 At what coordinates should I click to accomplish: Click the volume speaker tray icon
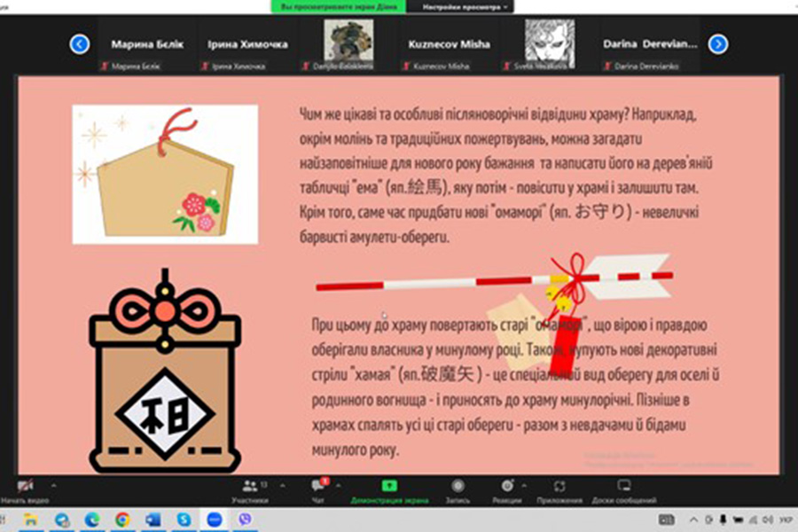coord(768,520)
